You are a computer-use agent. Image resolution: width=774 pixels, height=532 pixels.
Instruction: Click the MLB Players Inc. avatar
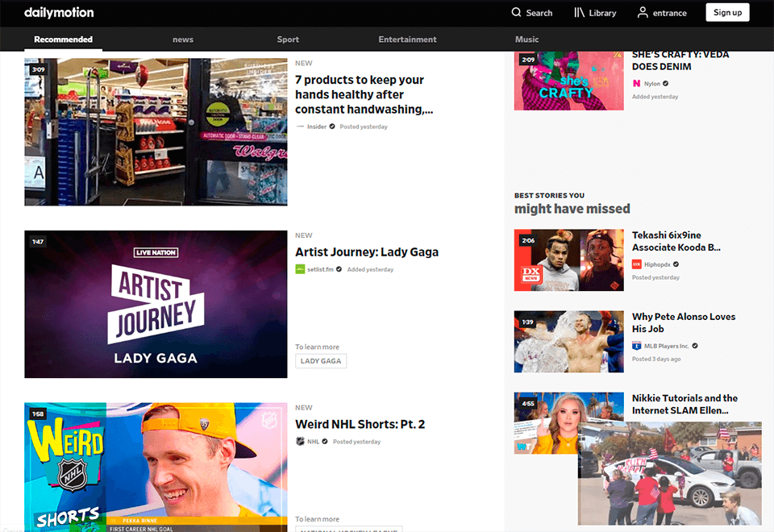(x=636, y=345)
